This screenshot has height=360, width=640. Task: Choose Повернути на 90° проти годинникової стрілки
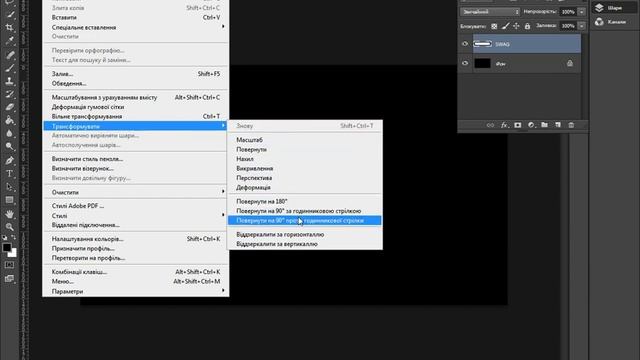click(x=305, y=220)
